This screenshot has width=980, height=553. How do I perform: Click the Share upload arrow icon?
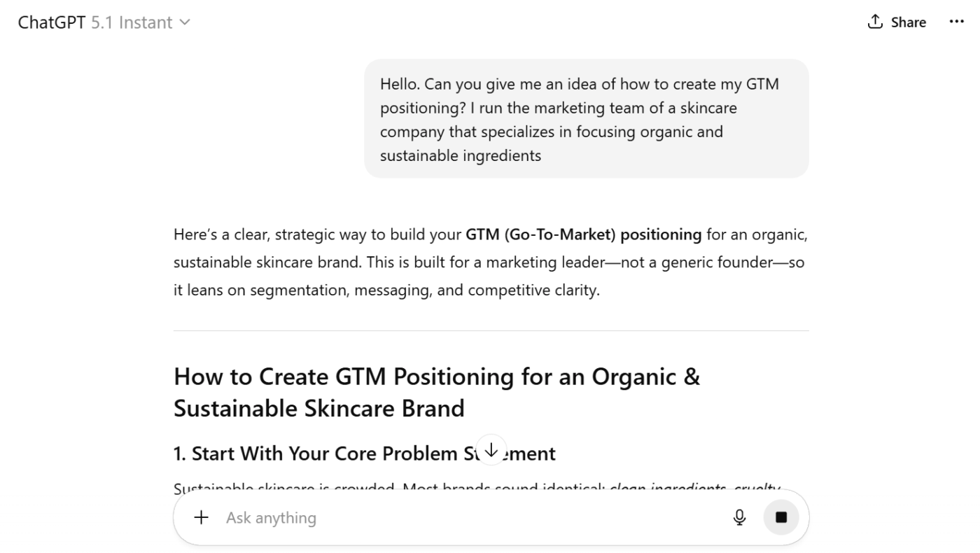[x=875, y=22]
